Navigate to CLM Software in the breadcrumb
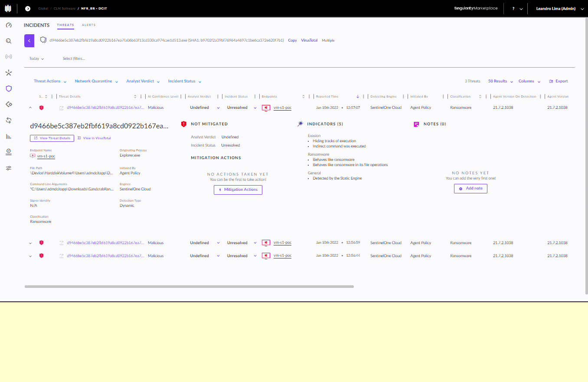 tap(64, 9)
